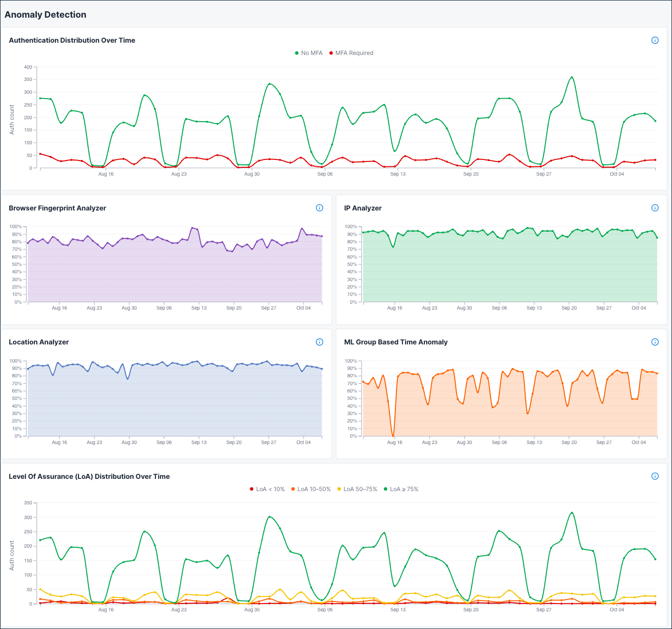Click the ML Group Based Time Anomaly title
The height and width of the screenshot is (629, 672).
396,342
